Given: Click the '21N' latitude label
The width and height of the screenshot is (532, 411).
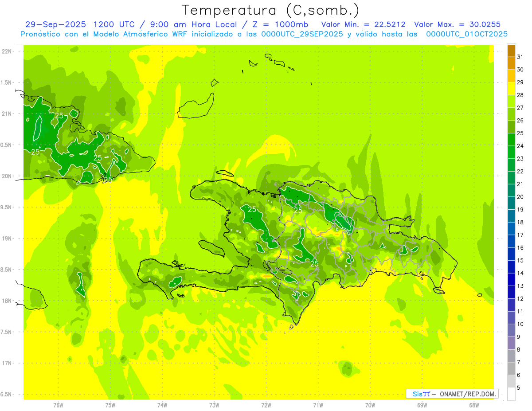Looking at the screenshot, I should [7, 114].
